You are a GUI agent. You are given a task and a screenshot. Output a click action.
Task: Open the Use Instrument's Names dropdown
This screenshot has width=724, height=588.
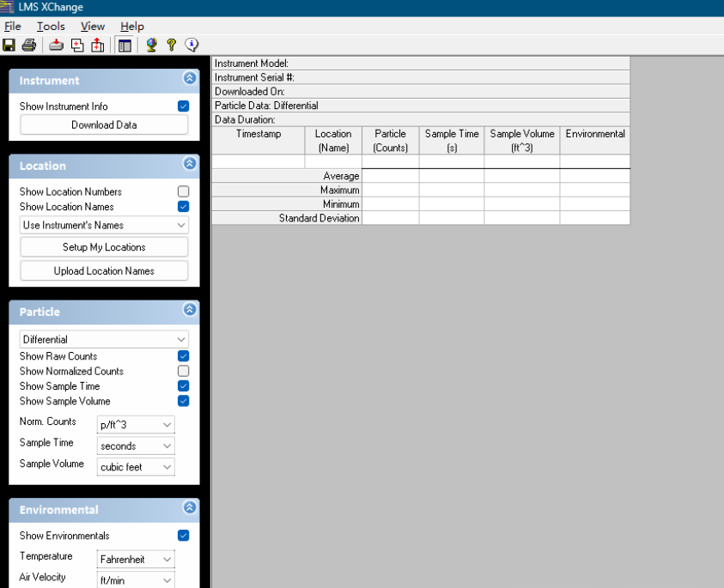pos(104,225)
